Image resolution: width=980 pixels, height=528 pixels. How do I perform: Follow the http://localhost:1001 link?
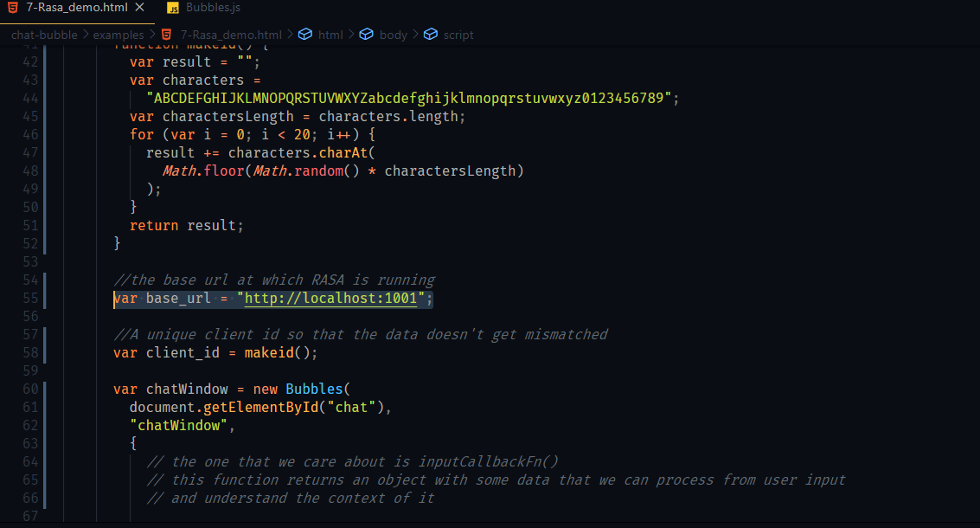(331, 299)
